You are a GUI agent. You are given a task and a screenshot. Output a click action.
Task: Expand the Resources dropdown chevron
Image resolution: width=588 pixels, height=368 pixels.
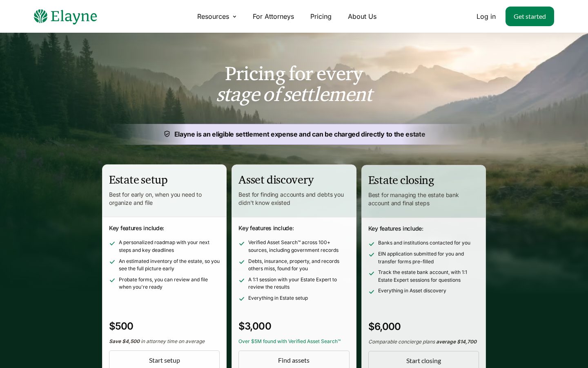point(234,17)
